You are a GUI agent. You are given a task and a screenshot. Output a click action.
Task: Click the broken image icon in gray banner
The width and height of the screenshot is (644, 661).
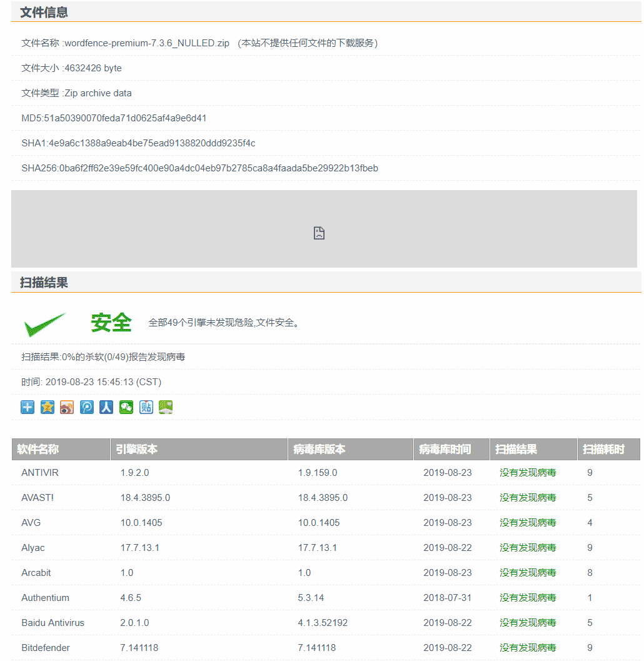pyautogui.click(x=319, y=233)
